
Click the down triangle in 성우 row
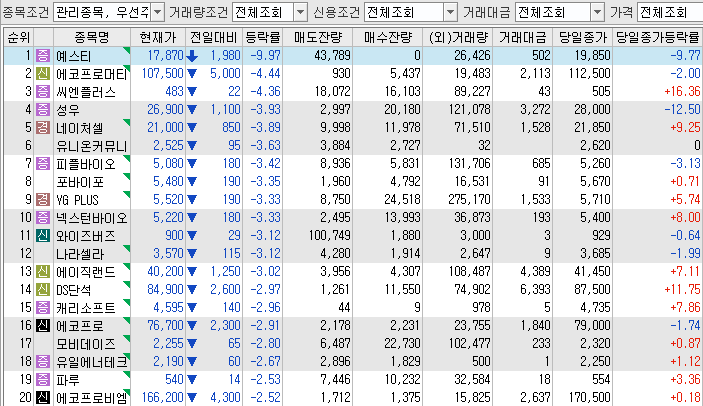pyautogui.click(x=192, y=110)
